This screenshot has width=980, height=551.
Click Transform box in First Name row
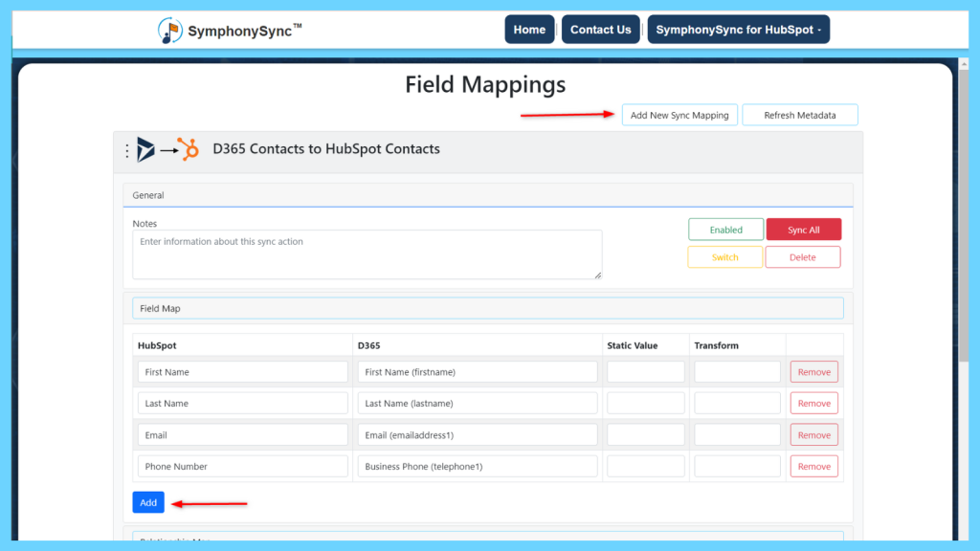pos(738,372)
